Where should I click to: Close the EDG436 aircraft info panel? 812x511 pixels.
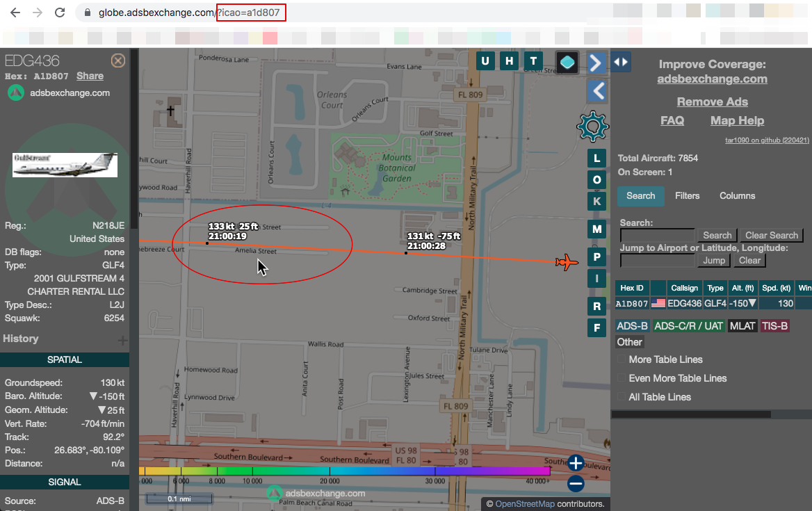[x=118, y=60]
